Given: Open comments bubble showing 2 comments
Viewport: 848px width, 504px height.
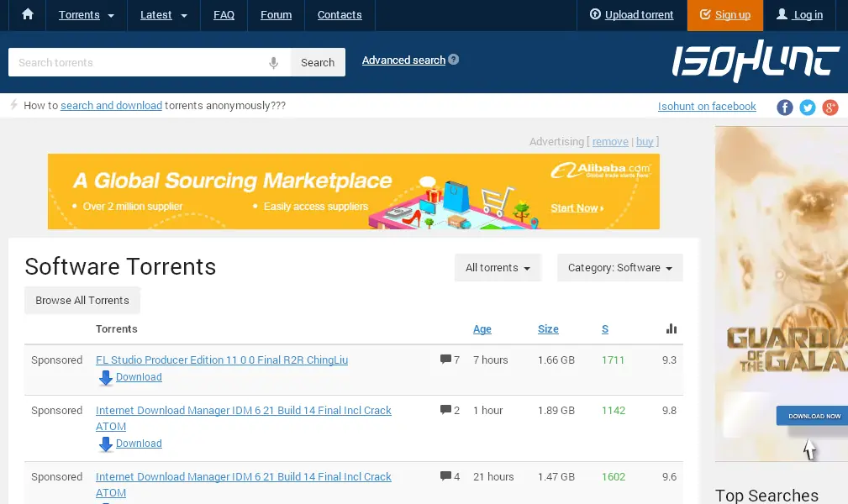Looking at the screenshot, I should (x=445, y=409).
